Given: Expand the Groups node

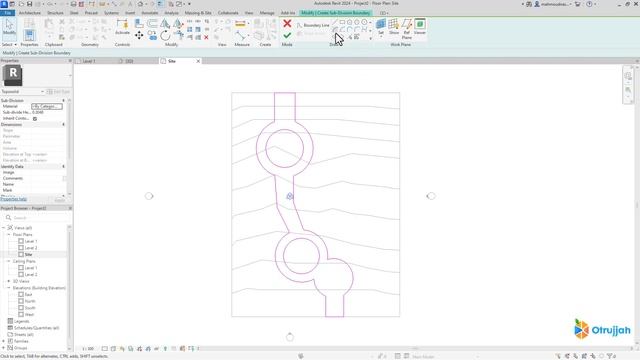Looking at the screenshot, I should pyautogui.click(x=4, y=348).
